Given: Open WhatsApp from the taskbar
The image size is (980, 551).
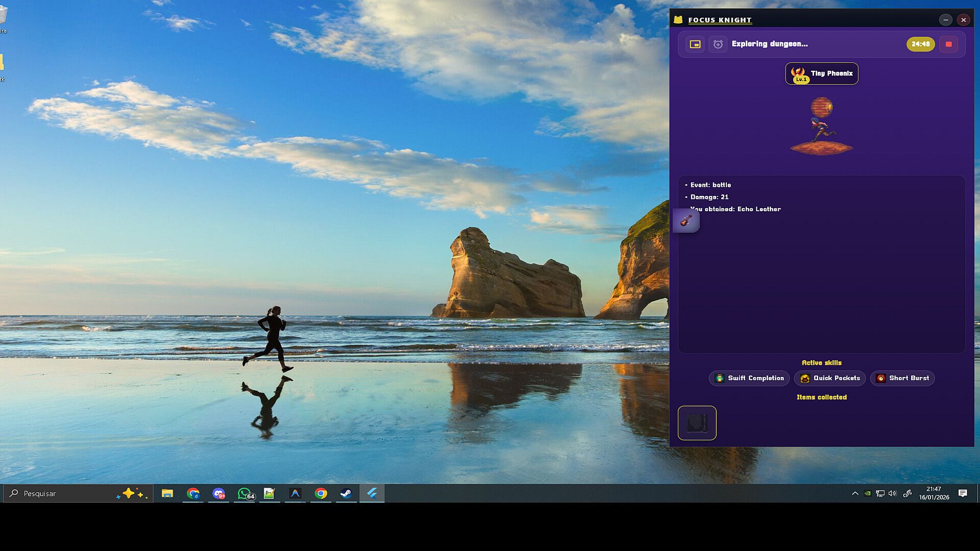Looking at the screenshot, I should (x=245, y=493).
